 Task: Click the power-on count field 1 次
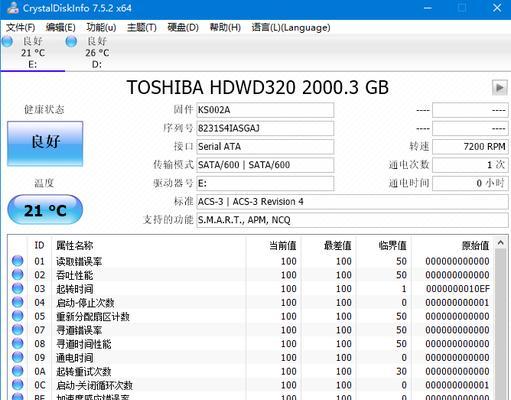(x=470, y=165)
